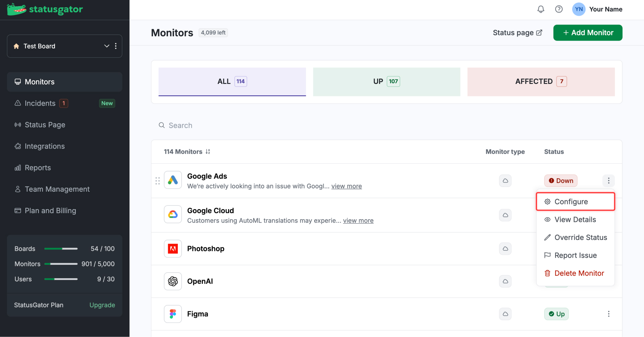Open the Test Board three-dot options

coord(116,46)
